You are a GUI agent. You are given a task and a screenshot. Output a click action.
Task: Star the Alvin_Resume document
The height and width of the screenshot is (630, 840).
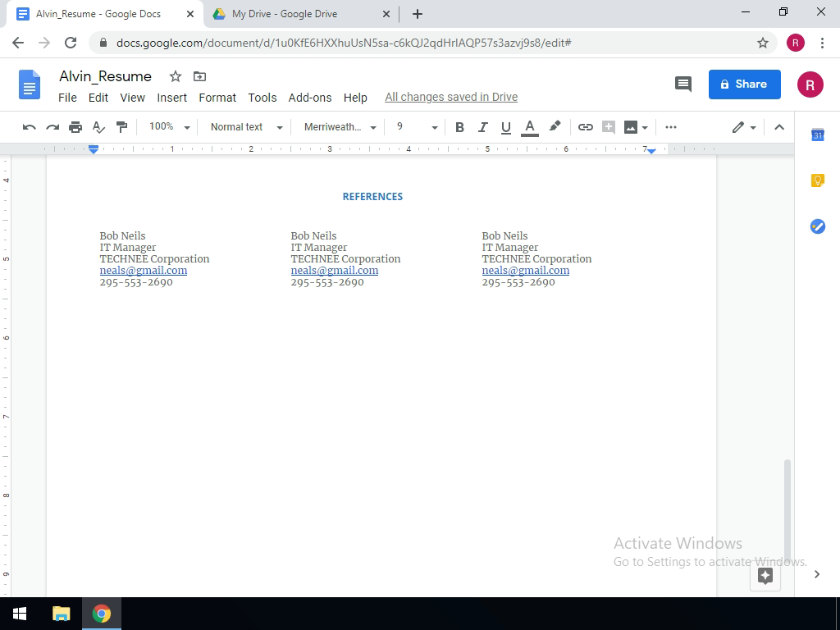point(176,76)
